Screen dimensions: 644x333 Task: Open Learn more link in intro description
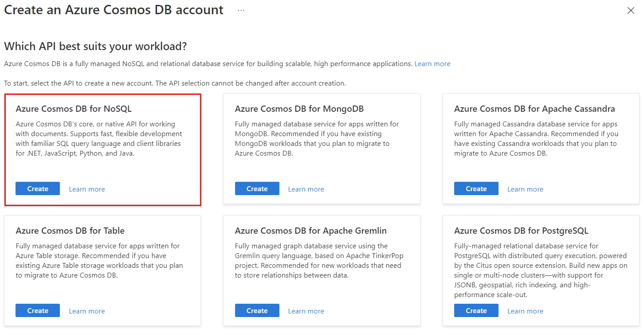[x=432, y=64]
